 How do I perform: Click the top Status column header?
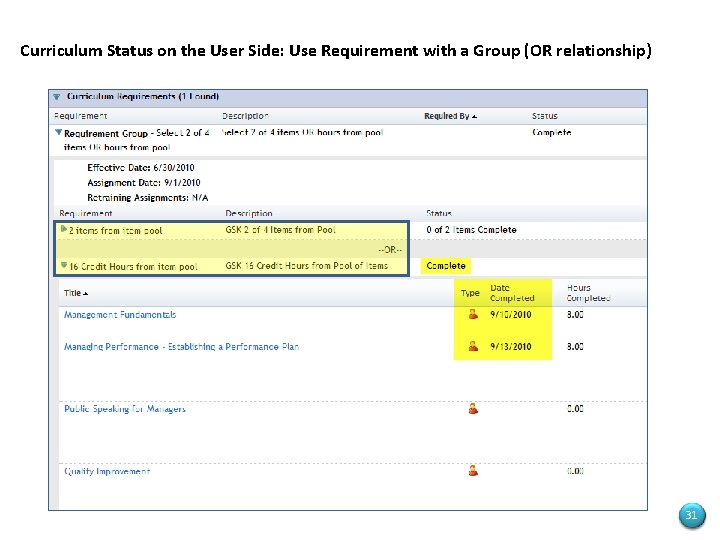click(545, 116)
